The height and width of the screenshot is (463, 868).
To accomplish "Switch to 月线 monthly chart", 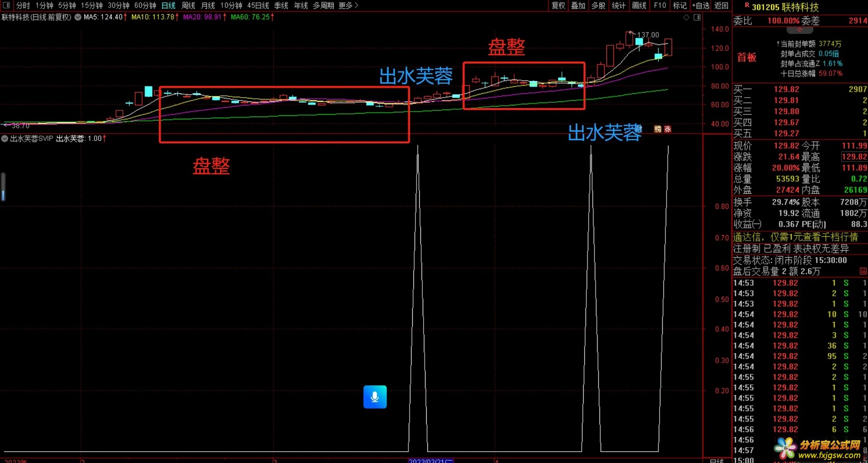I will click(x=208, y=5).
